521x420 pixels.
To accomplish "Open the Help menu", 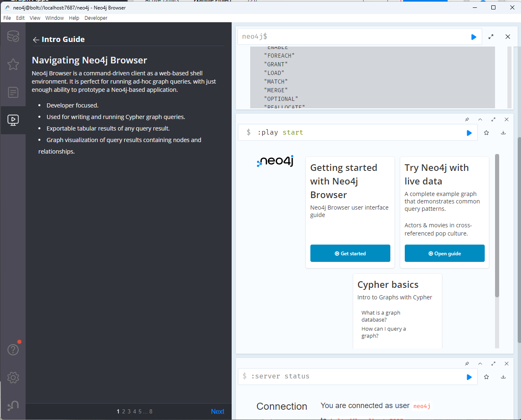I will 74,18.
